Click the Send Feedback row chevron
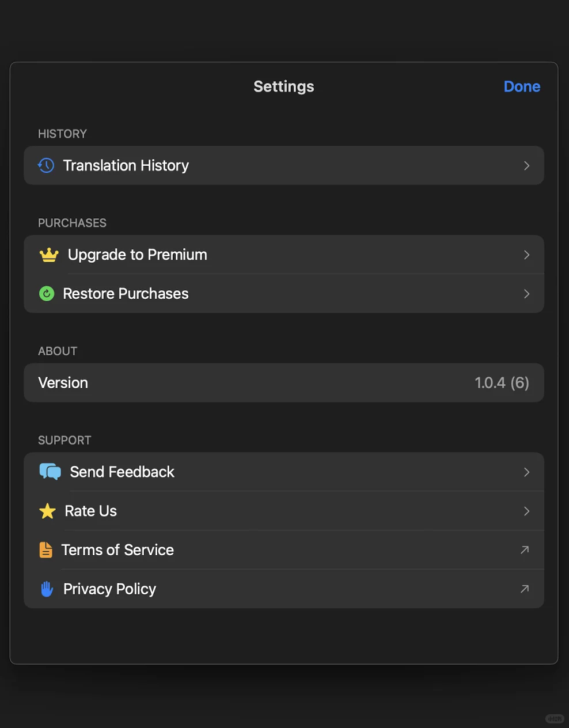The image size is (569, 728). coord(526,472)
